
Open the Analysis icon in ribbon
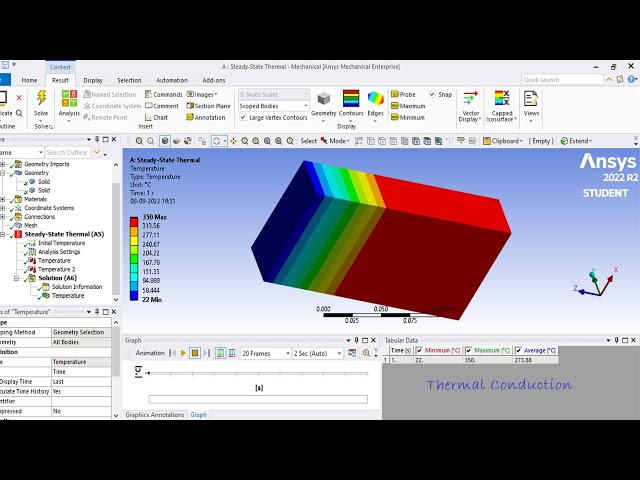[69, 99]
